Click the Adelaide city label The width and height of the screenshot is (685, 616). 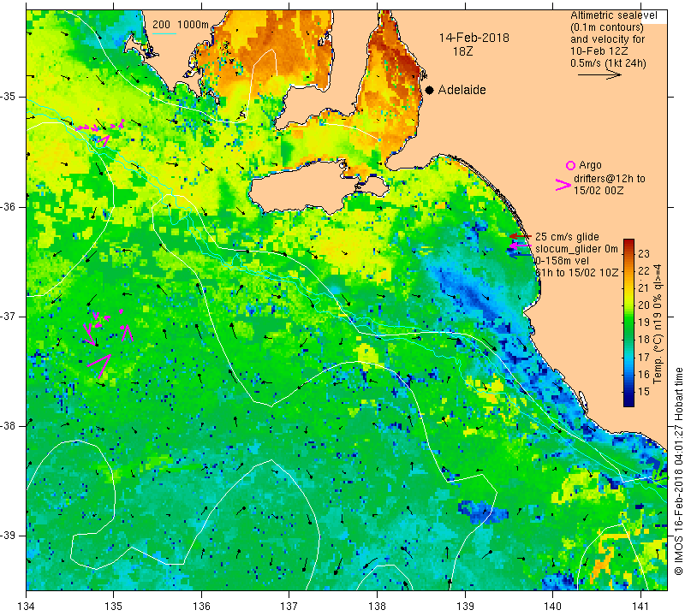tap(462, 90)
